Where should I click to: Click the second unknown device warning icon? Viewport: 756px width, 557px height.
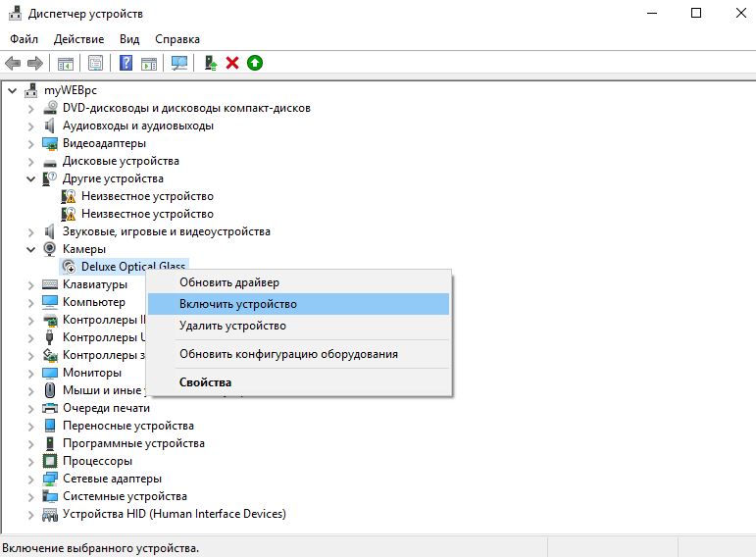(69, 214)
